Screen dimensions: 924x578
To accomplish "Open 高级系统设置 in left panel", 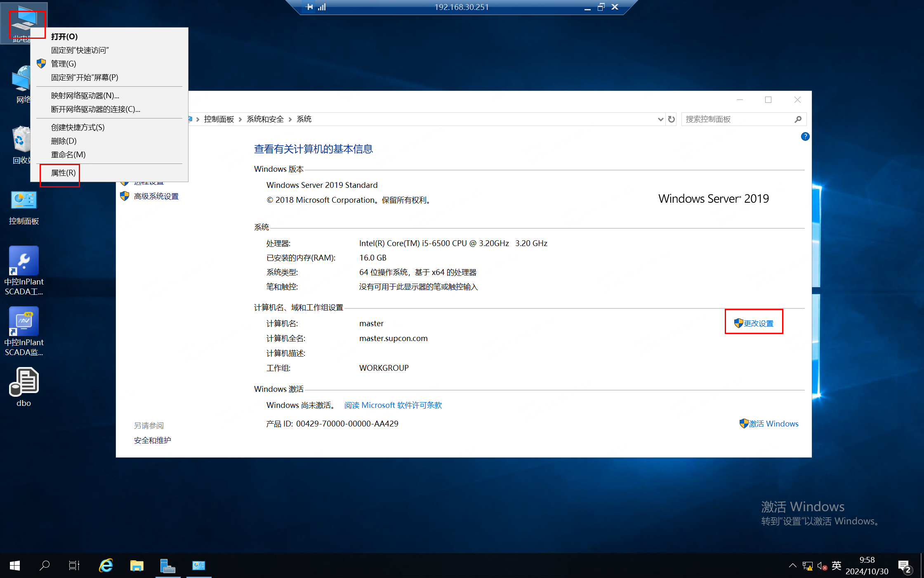I will pyautogui.click(x=156, y=197).
